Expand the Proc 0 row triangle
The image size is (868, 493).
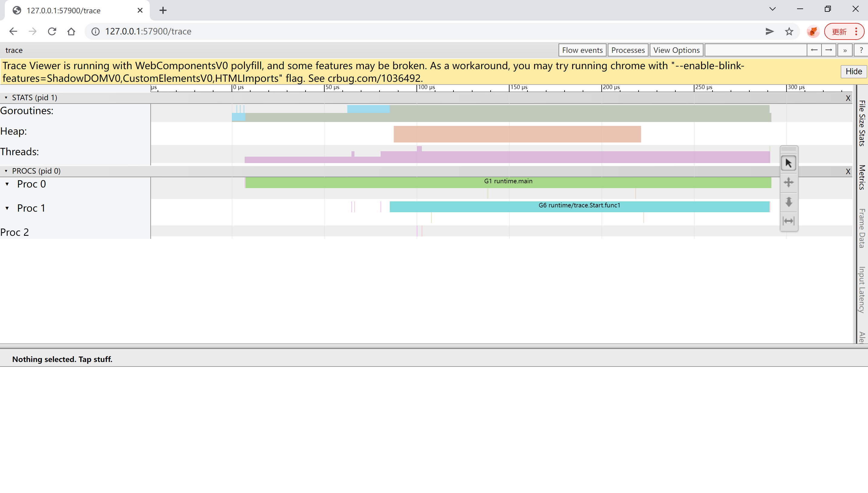[7, 184]
